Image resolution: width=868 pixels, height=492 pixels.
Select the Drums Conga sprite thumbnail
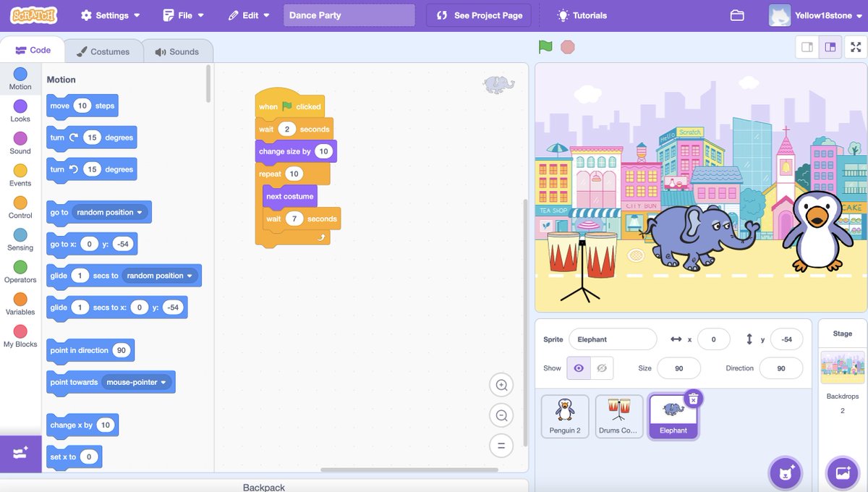(x=619, y=417)
